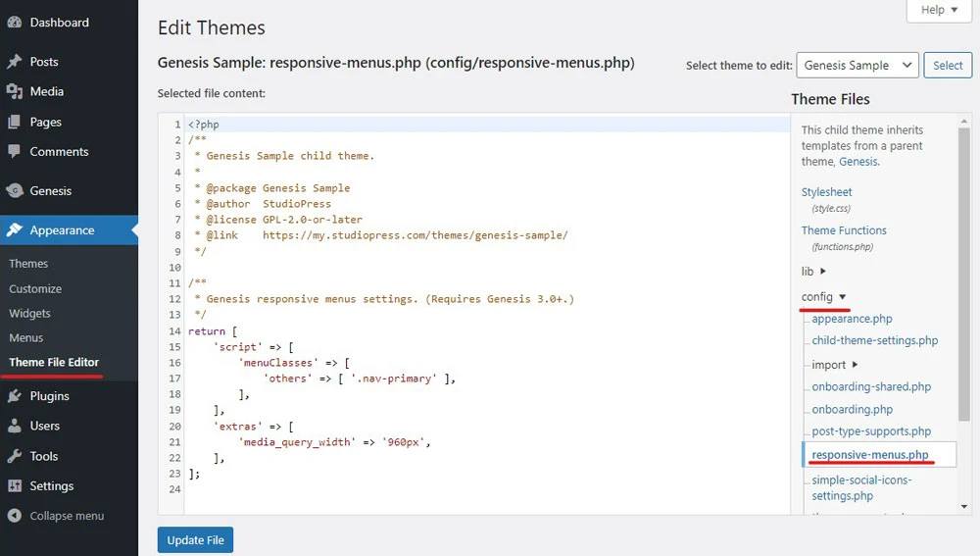Click the Theme Files scrollbar thumb
Image resolution: width=980 pixels, height=556 pixels.
pos(964,274)
